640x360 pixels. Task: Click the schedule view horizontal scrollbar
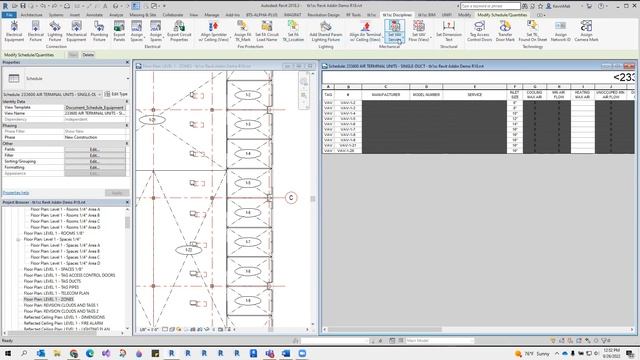(384, 329)
